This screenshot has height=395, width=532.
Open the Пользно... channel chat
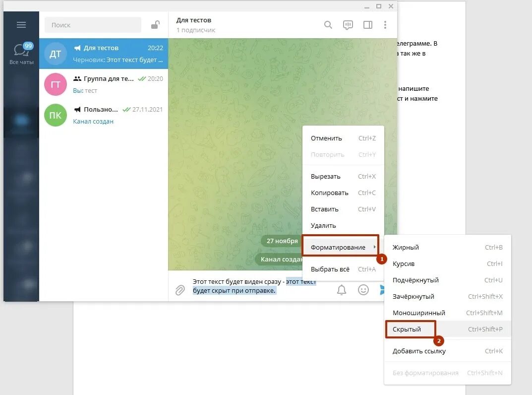coord(104,115)
